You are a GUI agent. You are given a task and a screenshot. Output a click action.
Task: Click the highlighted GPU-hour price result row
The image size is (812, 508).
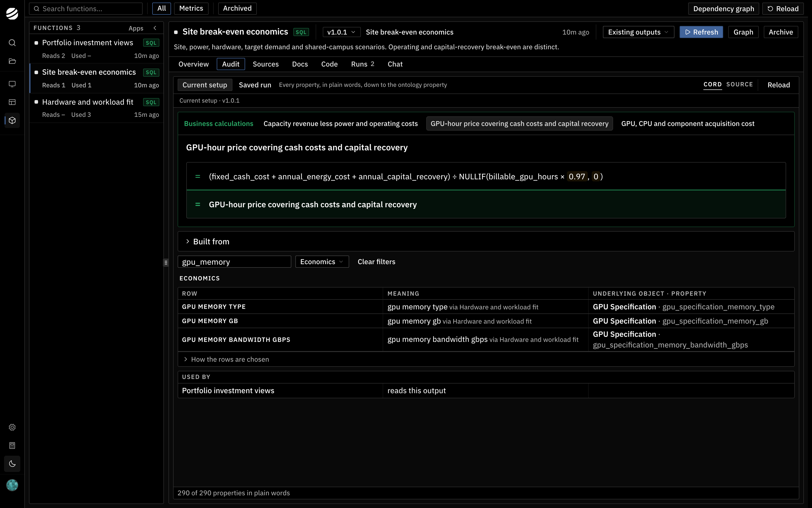point(486,204)
